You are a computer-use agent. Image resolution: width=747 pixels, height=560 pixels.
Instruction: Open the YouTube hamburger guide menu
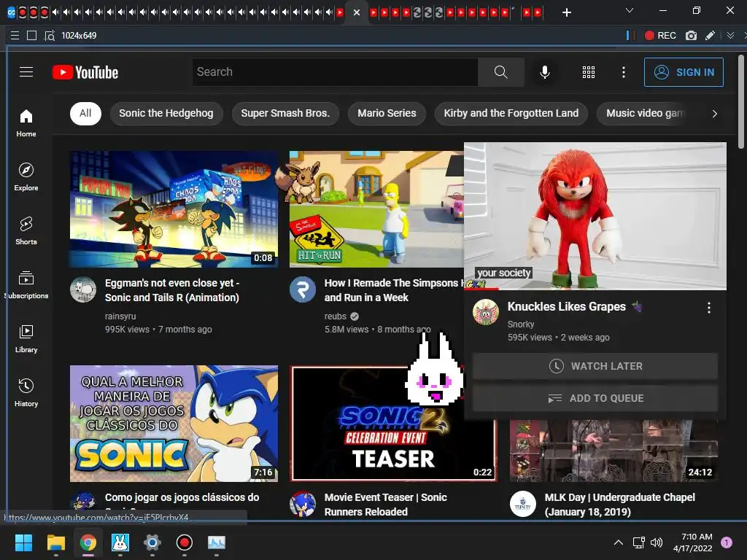coord(26,72)
